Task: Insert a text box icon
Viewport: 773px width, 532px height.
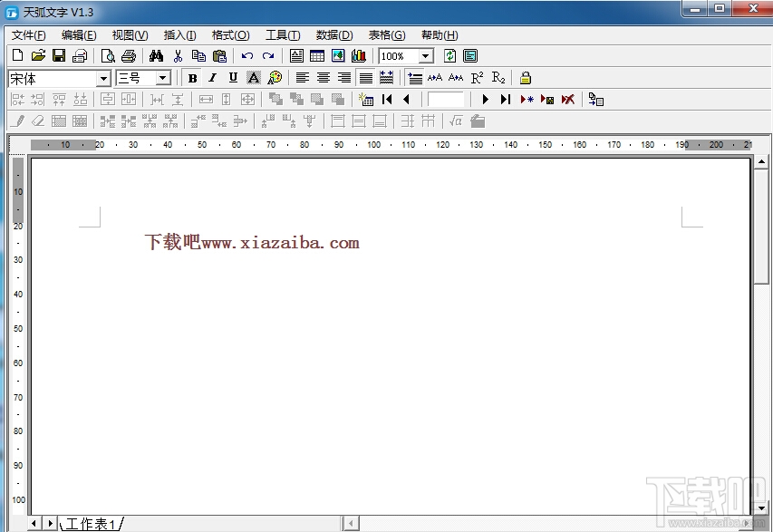Action: [x=296, y=55]
